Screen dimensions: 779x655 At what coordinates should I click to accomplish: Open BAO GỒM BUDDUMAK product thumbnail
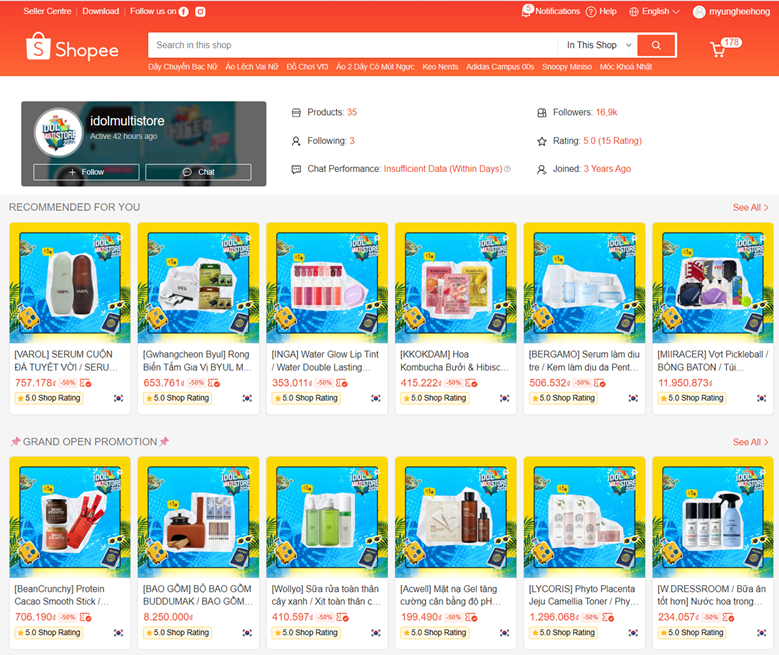198,517
